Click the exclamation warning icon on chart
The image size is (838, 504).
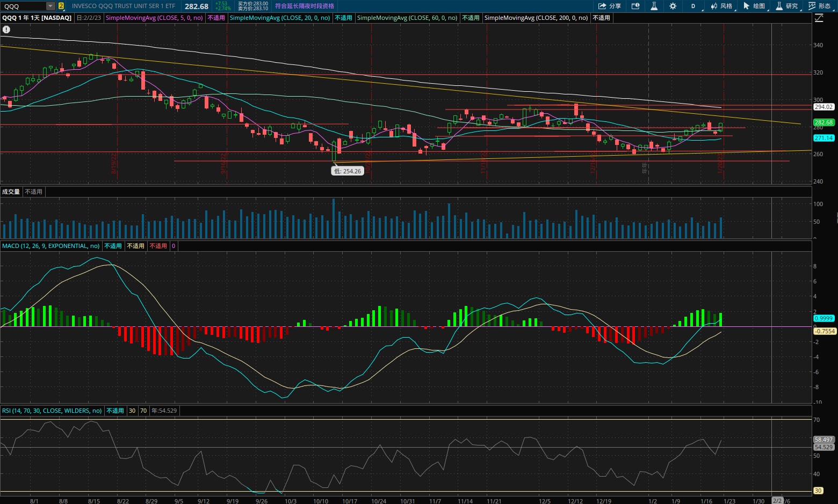pyautogui.click(x=6, y=30)
